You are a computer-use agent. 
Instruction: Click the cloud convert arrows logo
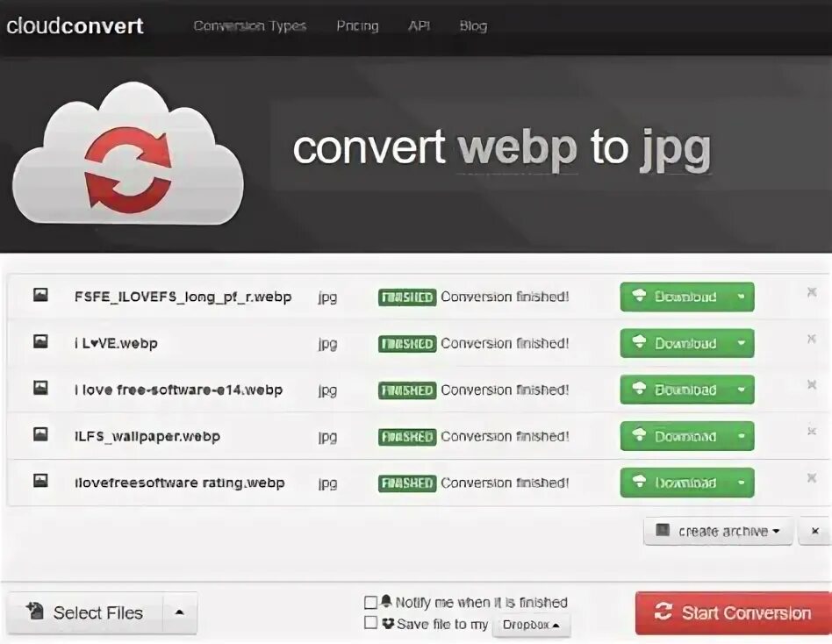(127, 154)
